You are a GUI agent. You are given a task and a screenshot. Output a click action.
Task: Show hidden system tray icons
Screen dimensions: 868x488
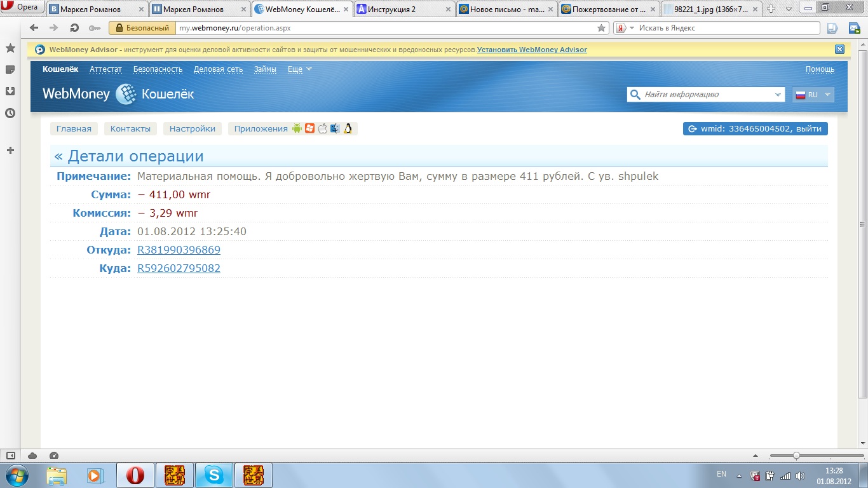click(739, 475)
